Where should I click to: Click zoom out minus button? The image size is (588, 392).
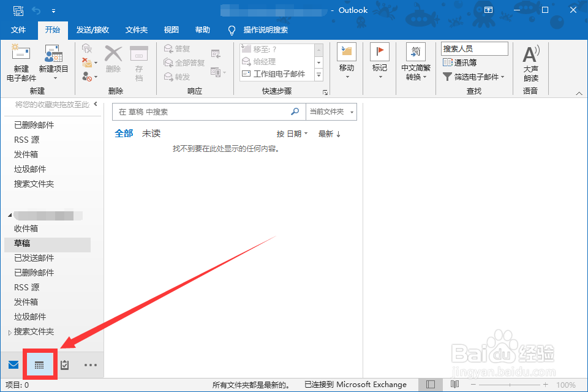[473, 385]
